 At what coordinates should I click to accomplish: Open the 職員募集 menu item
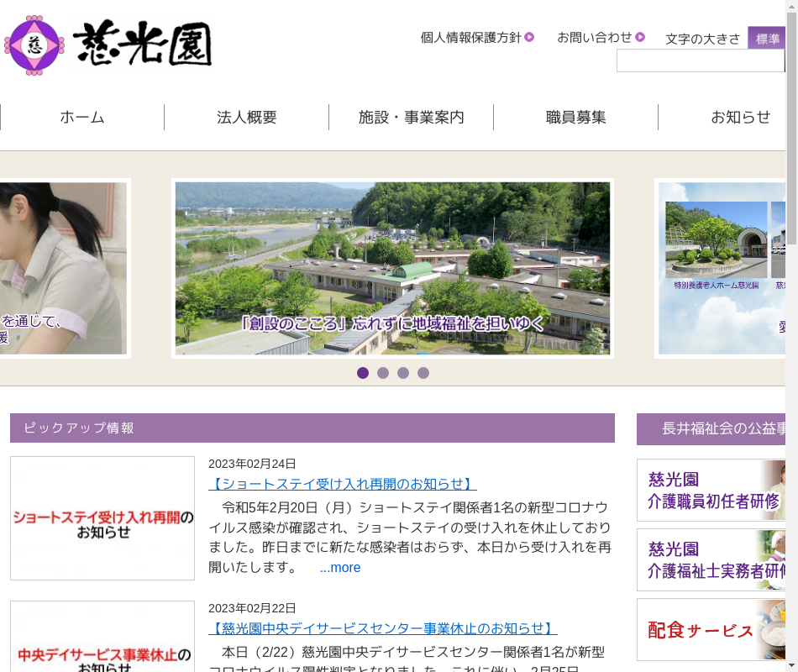(x=576, y=118)
